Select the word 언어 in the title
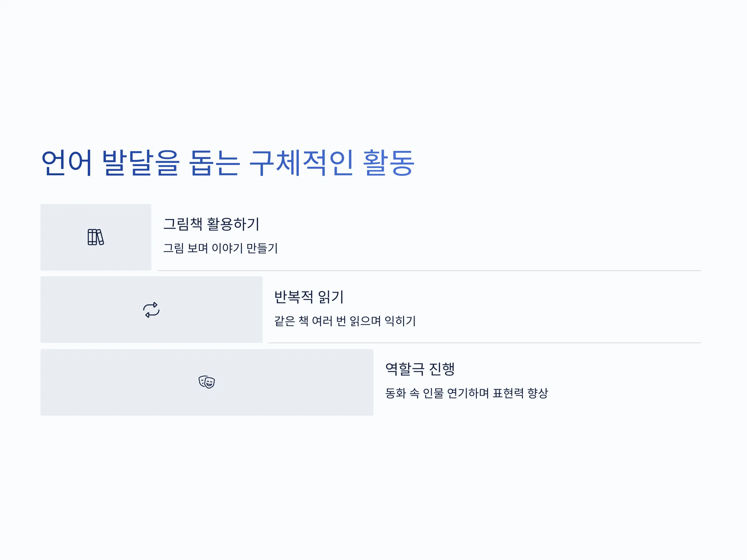747x560 pixels. pyautogui.click(x=67, y=163)
